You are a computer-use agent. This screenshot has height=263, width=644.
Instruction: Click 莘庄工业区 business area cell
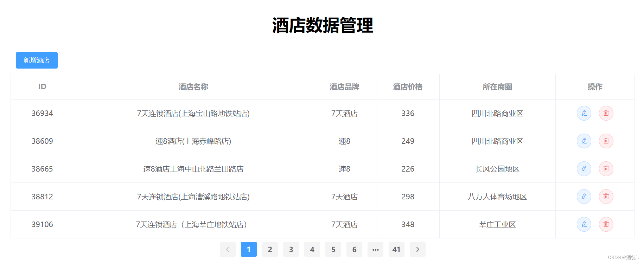(x=497, y=224)
